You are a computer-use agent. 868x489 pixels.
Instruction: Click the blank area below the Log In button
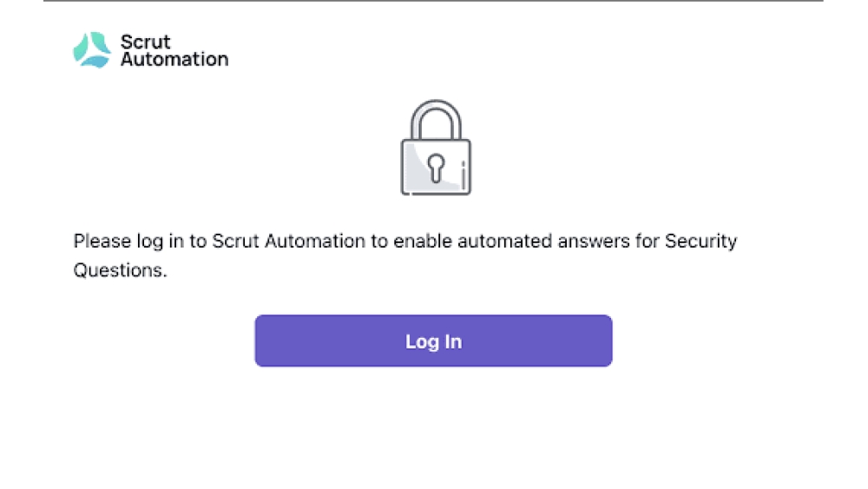click(433, 426)
